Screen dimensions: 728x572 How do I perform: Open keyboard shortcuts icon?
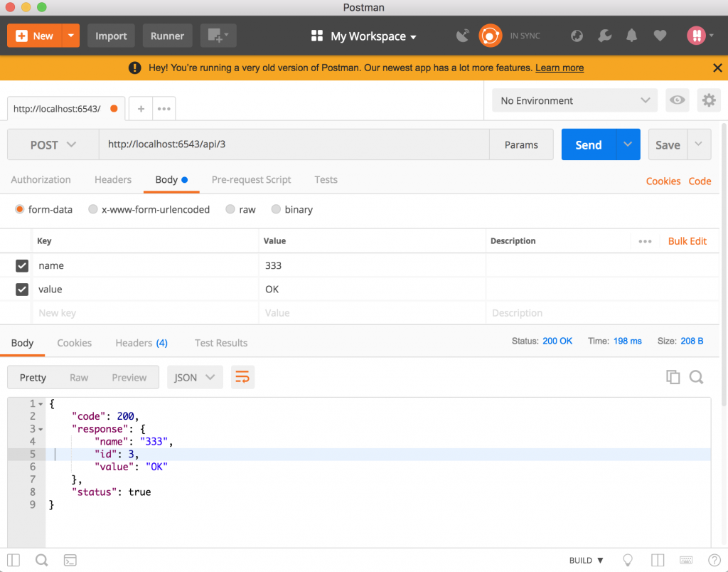686,561
